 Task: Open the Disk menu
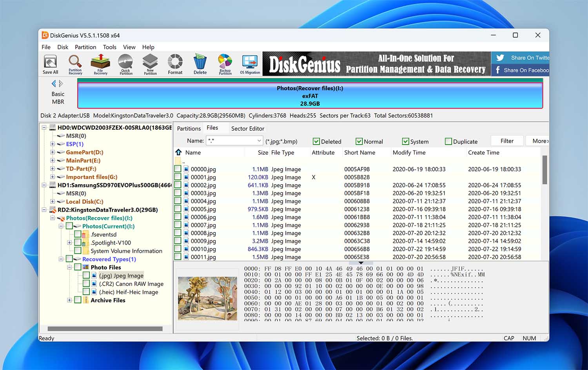point(63,47)
